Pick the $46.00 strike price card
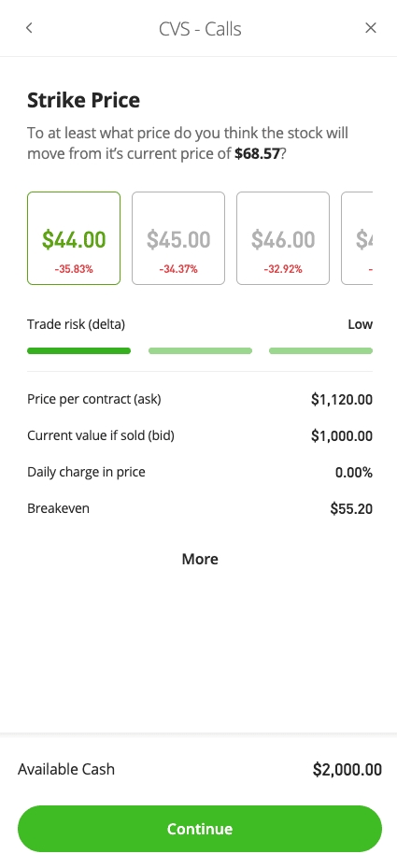Viewport: 397px width, 868px height. (283, 238)
